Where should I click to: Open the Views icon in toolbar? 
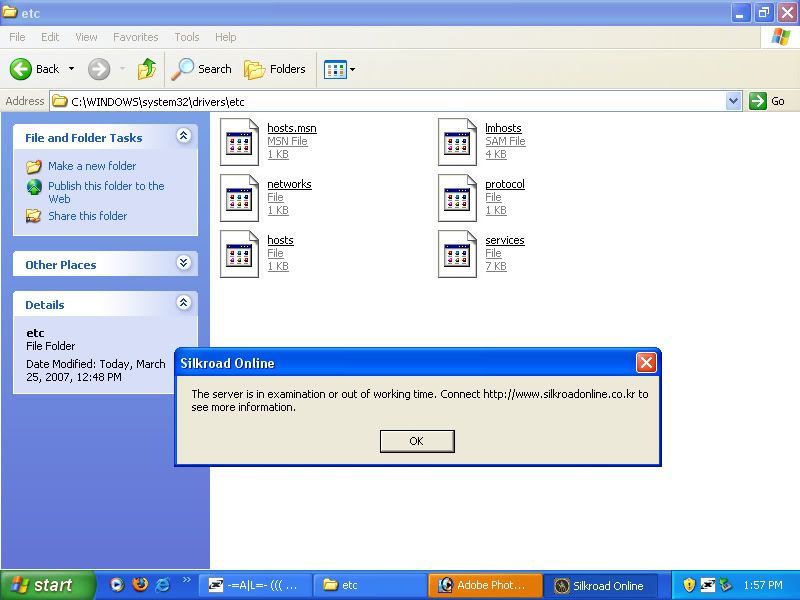coord(335,69)
